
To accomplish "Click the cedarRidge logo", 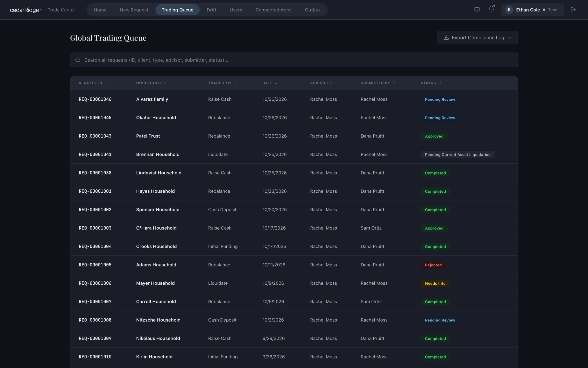I will tap(26, 10).
